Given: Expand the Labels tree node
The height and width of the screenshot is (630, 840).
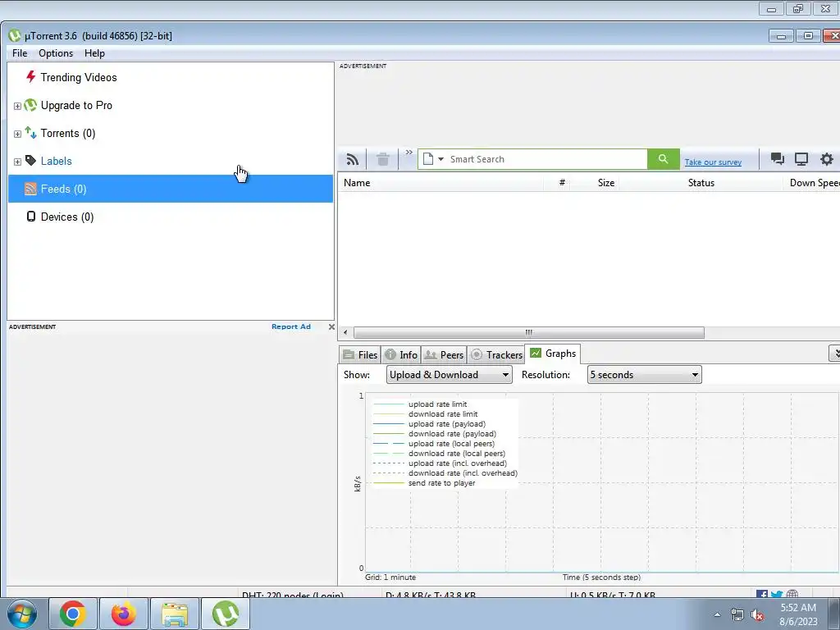Looking at the screenshot, I should (17, 162).
